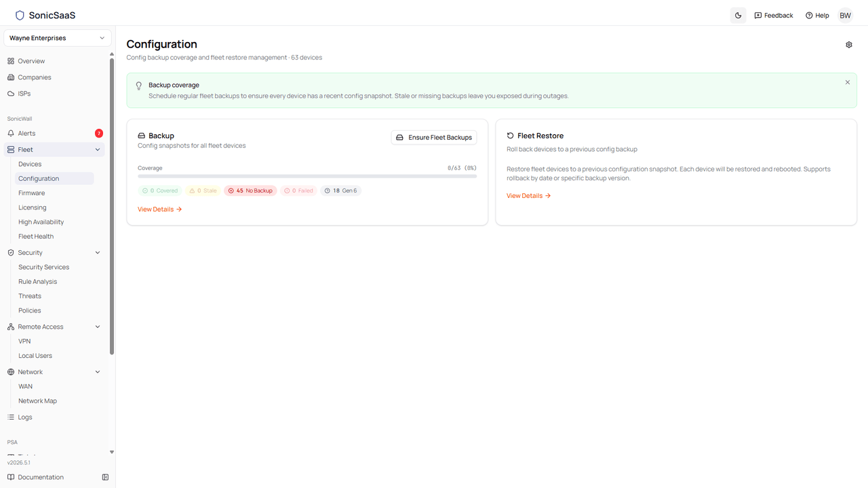Open WAN page
Screen dimensions: 868x488
tap(26, 386)
